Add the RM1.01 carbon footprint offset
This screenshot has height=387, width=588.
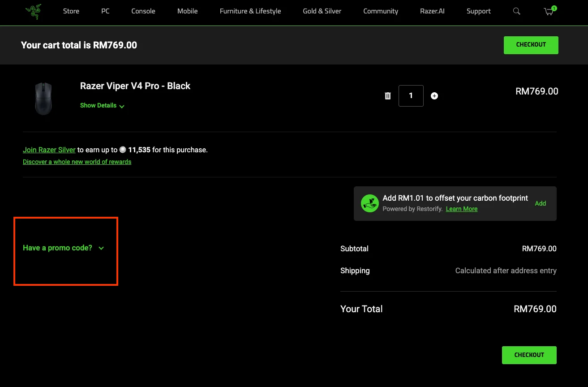tap(540, 203)
